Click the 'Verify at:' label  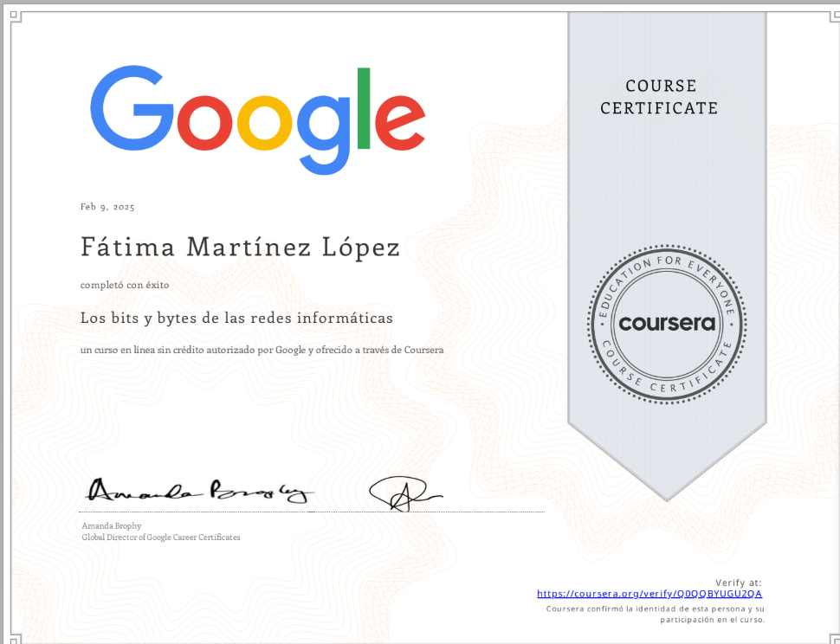coord(738,583)
